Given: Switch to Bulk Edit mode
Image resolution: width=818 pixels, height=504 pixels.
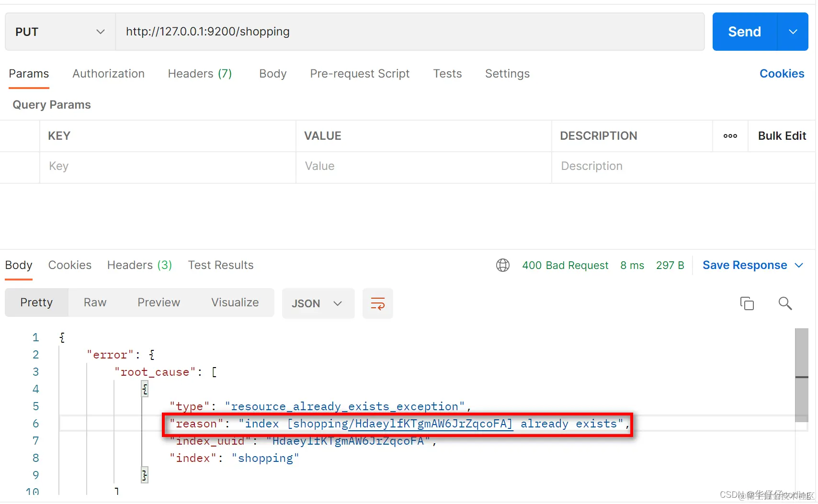Looking at the screenshot, I should point(782,136).
